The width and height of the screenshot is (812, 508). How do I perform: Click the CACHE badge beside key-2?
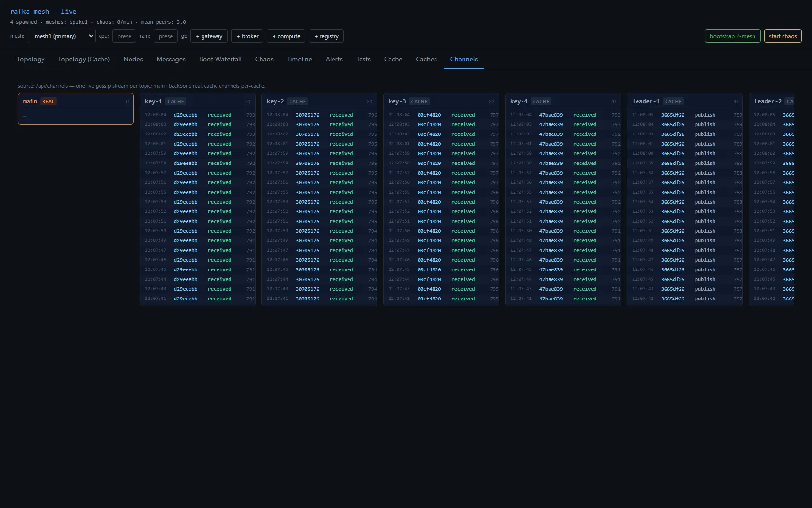297,101
